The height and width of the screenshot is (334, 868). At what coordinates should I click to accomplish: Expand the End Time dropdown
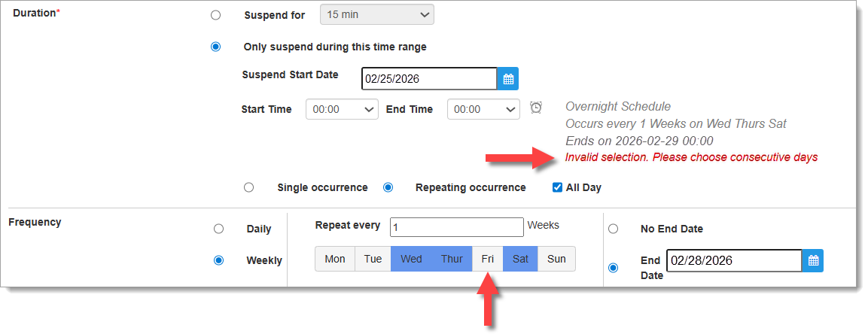click(x=483, y=109)
